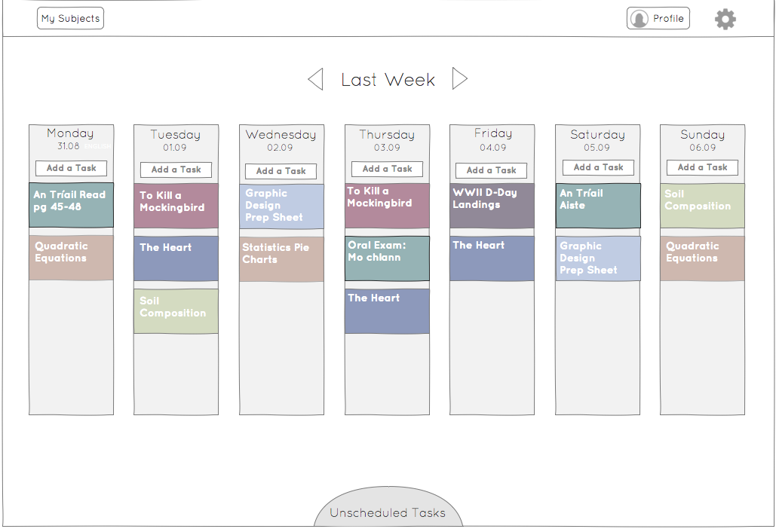The height and width of the screenshot is (532, 776).
Task: Add a task on Monday
Action: click(x=71, y=168)
